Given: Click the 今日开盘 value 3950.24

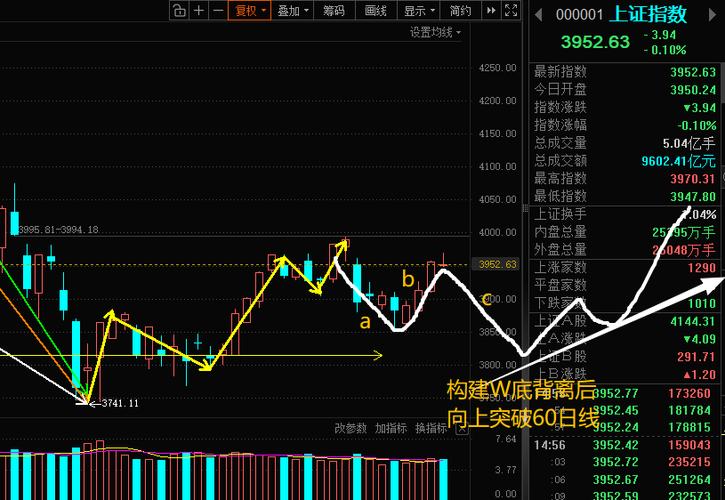Looking at the screenshot, I should coord(693,90).
